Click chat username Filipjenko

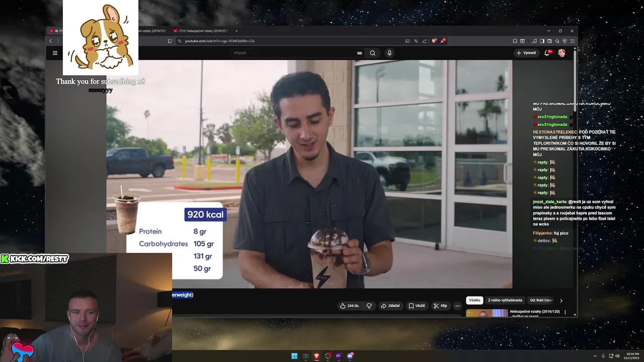543,233
